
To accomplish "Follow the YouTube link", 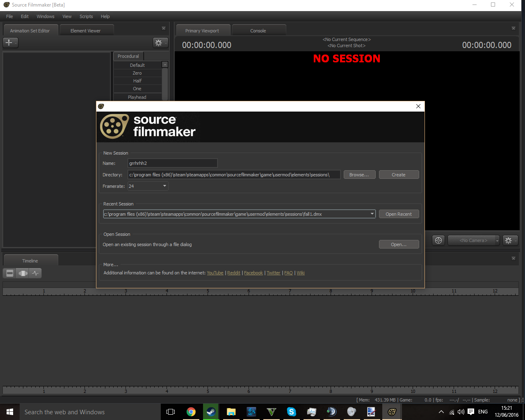I will click(x=215, y=273).
